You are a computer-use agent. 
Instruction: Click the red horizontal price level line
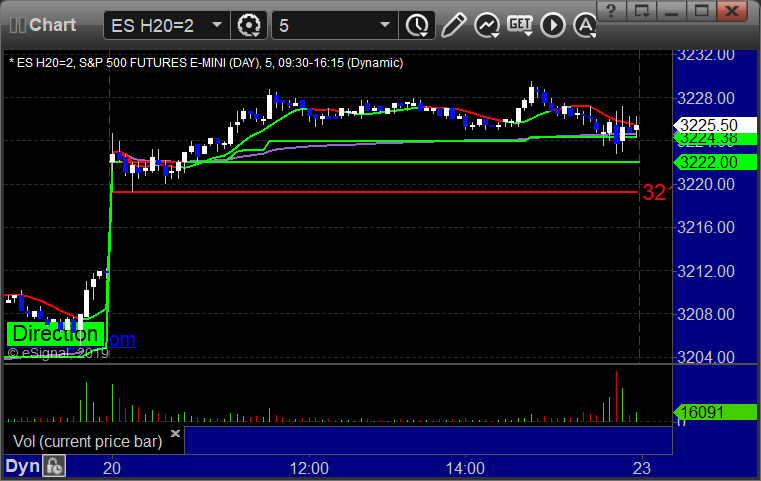(x=374, y=192)
